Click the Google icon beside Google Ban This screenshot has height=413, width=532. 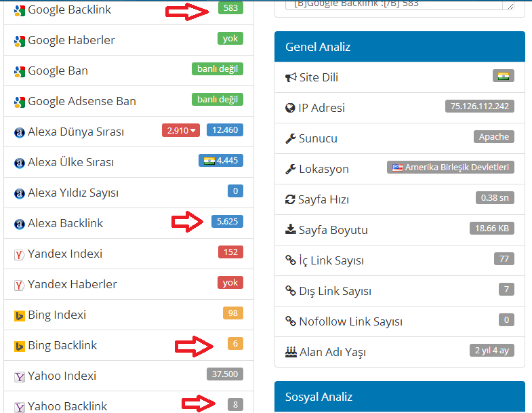pos(20,72)
